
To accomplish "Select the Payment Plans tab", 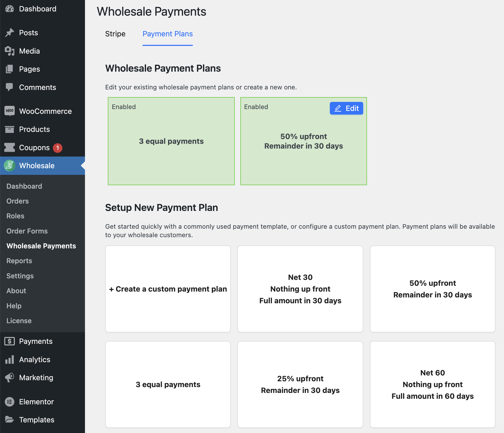I will coord(168,34).
